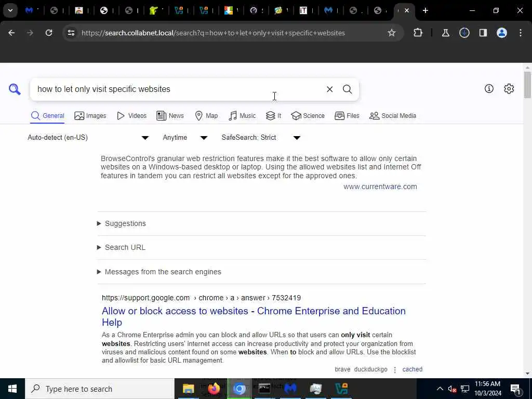Click the support.google.com result URL

click(x=201, y=298)
